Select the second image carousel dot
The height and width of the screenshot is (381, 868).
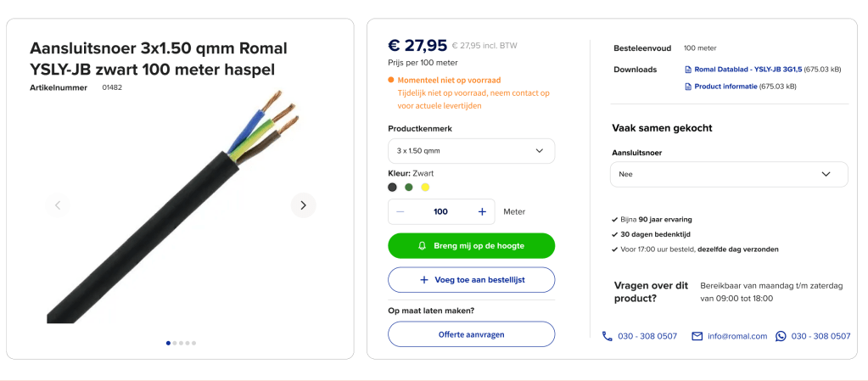click(175, 343)
